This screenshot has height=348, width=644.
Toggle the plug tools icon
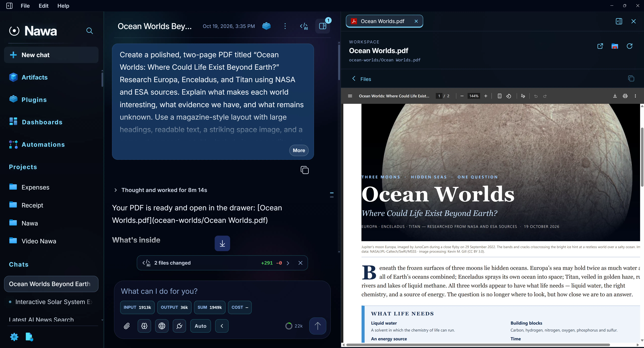tap(179, 326)
